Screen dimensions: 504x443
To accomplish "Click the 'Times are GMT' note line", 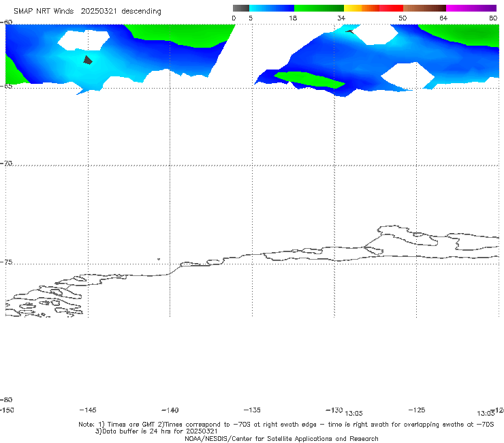I will pyautogui.click(x=286, y=425).
